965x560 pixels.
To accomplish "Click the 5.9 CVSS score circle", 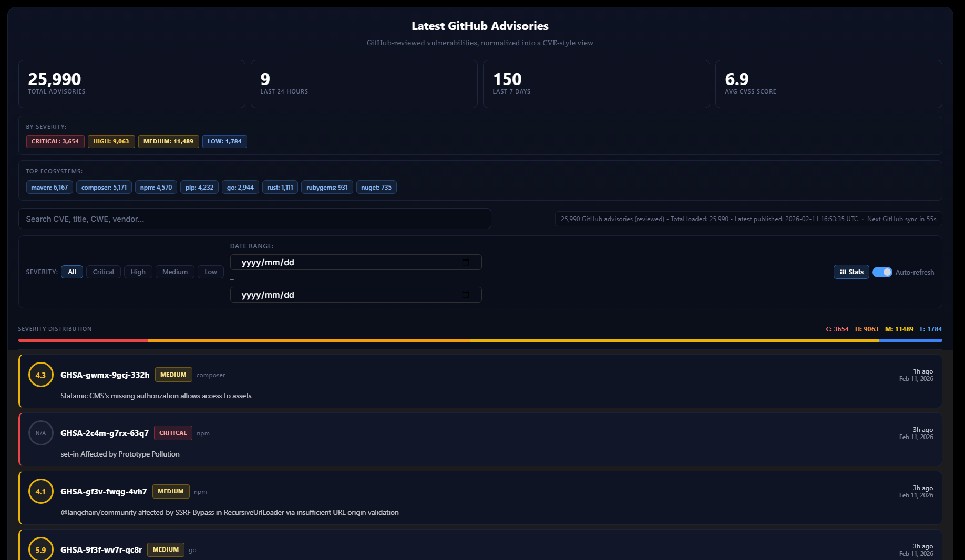I will tap(40, 549).
